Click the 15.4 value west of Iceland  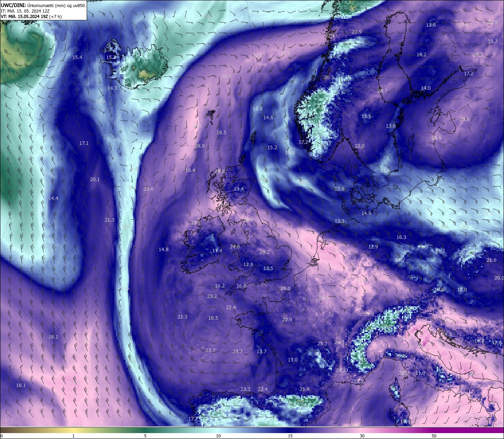tap(77, 57)
